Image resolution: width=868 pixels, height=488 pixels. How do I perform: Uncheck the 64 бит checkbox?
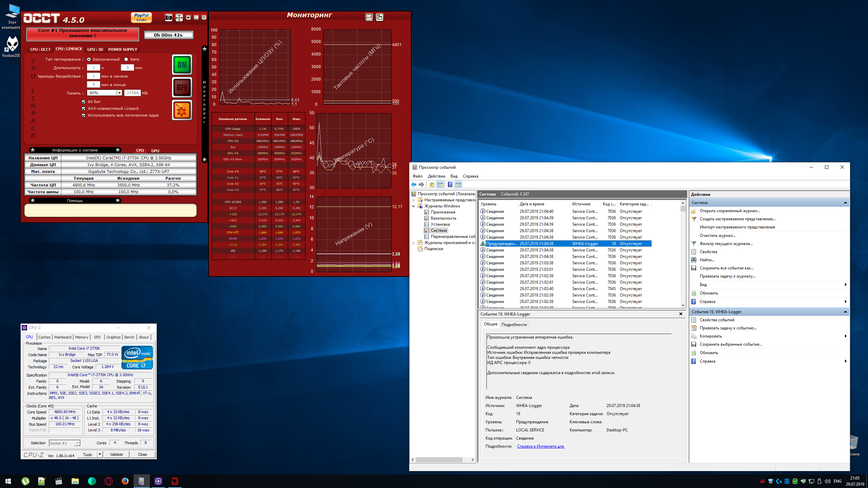(84, 102)
